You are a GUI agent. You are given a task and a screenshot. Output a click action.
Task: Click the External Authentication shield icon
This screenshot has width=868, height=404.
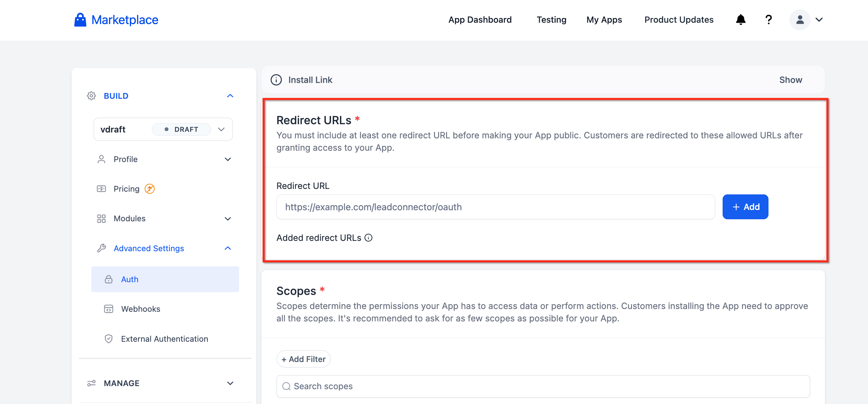pyautogui.click(x=108, y=339)
